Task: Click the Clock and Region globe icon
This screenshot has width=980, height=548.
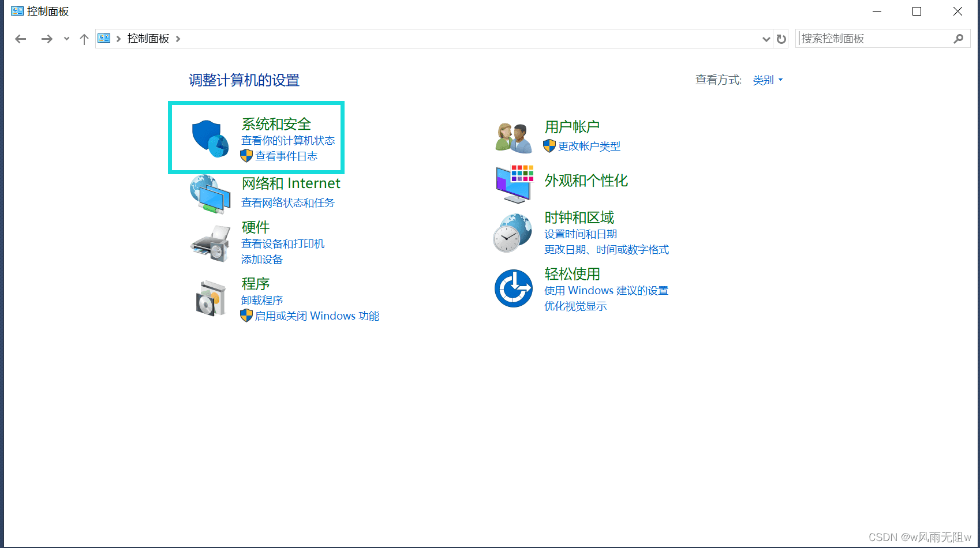Action: (x=513, y=233)
